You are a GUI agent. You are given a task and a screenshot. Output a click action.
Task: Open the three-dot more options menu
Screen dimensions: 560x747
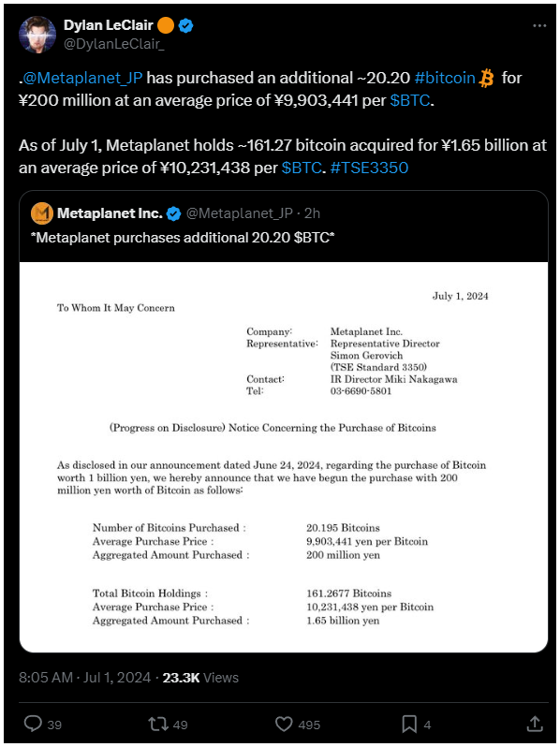pyautogui.click(x=539, y=25)
